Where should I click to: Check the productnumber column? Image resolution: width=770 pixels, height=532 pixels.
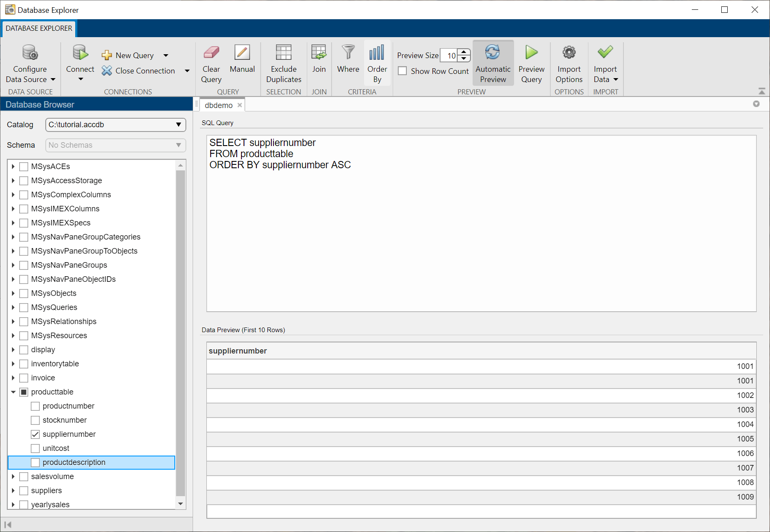point(35,406)
